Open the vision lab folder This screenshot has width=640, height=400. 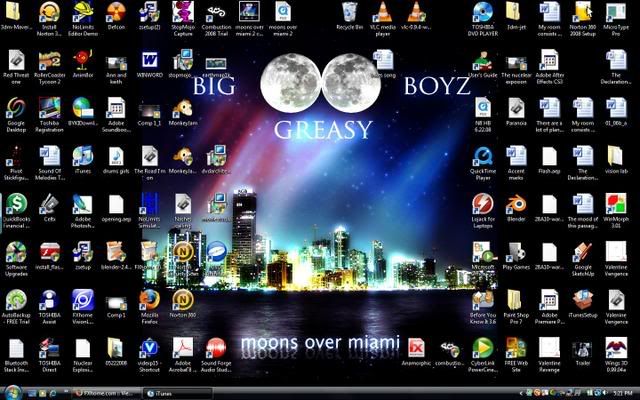616,160
